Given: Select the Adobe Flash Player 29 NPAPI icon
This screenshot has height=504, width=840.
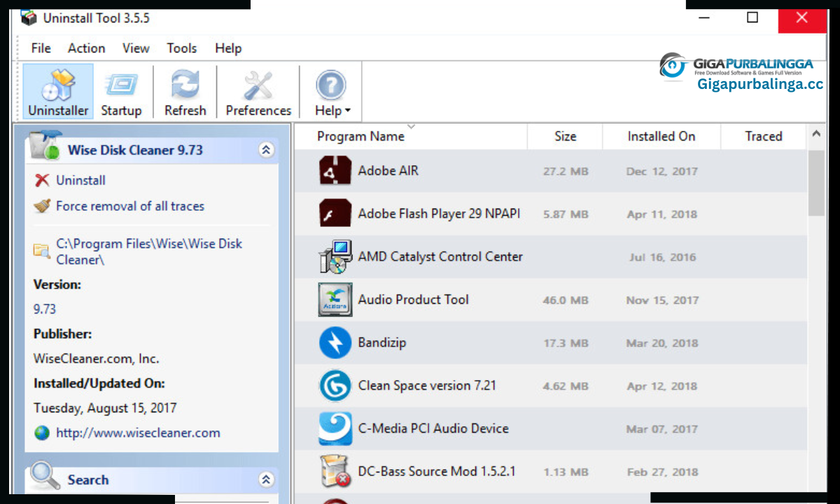Looking at the screenshot, I should (x=335, y=213).
